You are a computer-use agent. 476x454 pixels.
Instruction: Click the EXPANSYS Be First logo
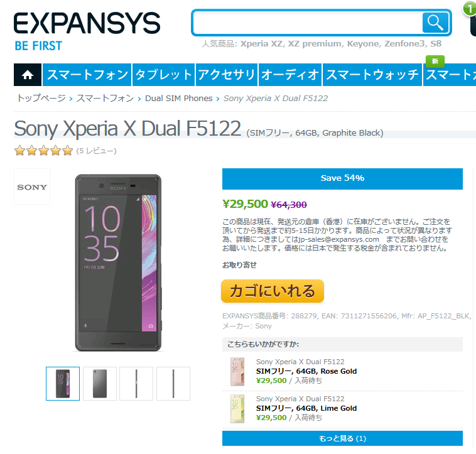coord(87,31)
